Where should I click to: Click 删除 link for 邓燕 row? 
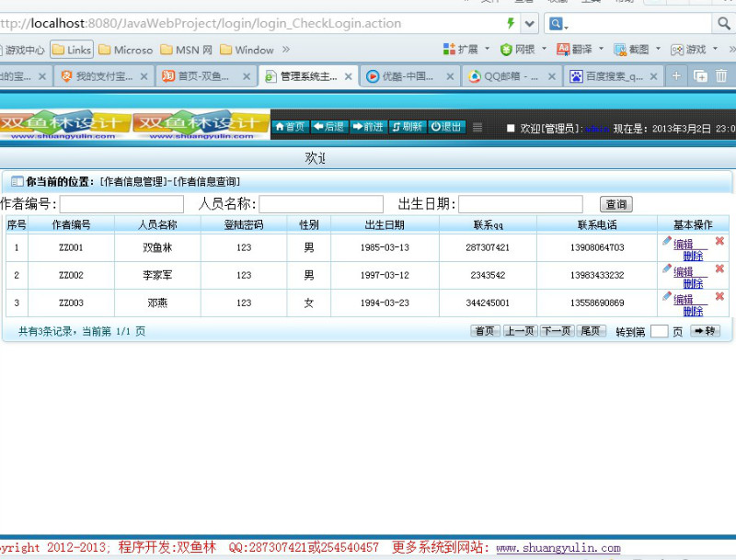click(694, 312)
